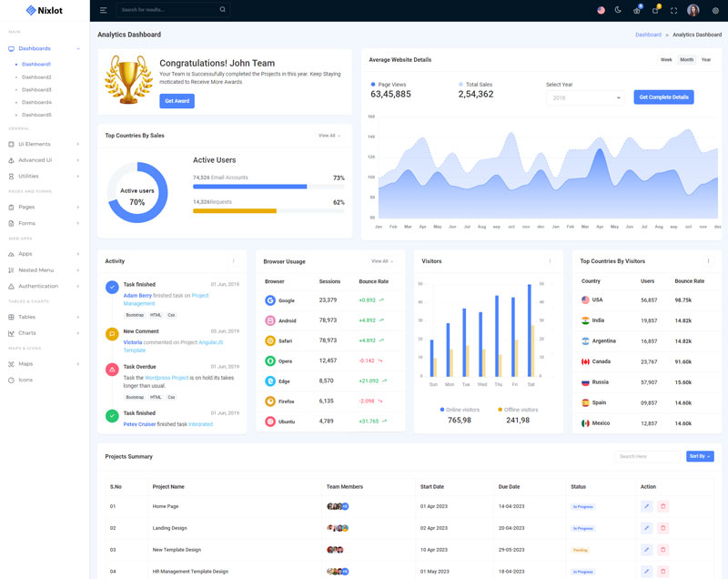Click the user profile avatar

pyautogui.click(x=693, y=10)
